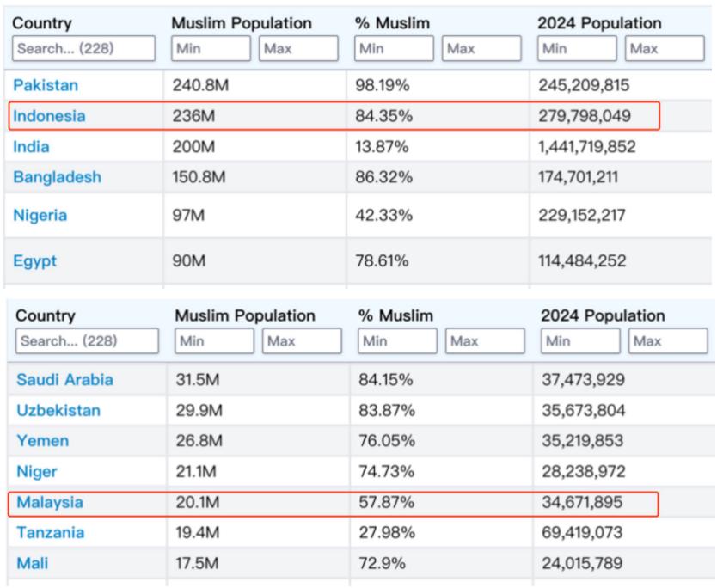The image size is (717, 588).
Task: Click the Tanzania link
Action: 50,533
